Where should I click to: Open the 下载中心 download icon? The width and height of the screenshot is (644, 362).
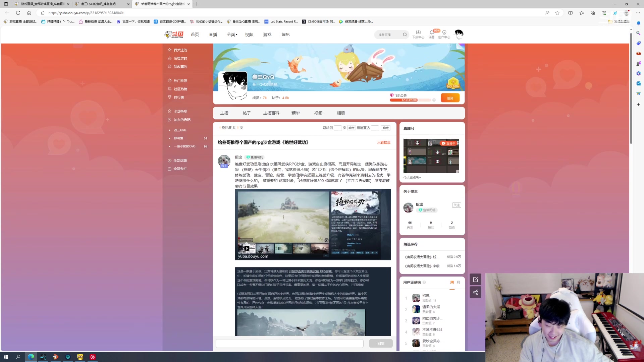pyautogui.click(x=418, y=33)
